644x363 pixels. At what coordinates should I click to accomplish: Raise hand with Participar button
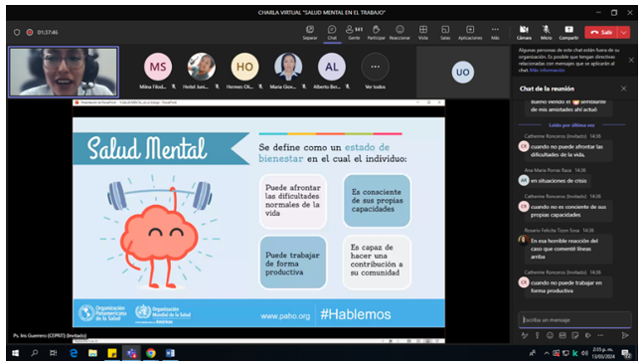(x=376, y=33)
